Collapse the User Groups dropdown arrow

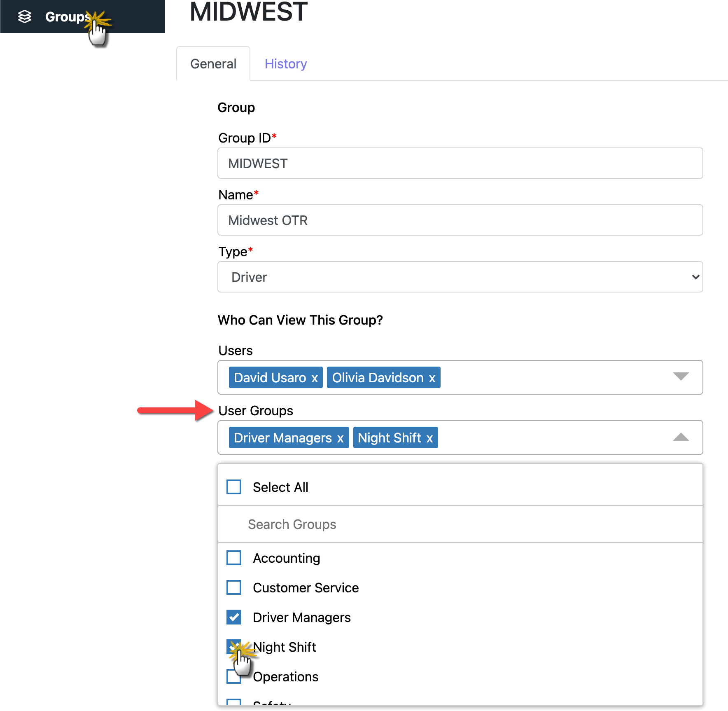(x=681, y=437)
